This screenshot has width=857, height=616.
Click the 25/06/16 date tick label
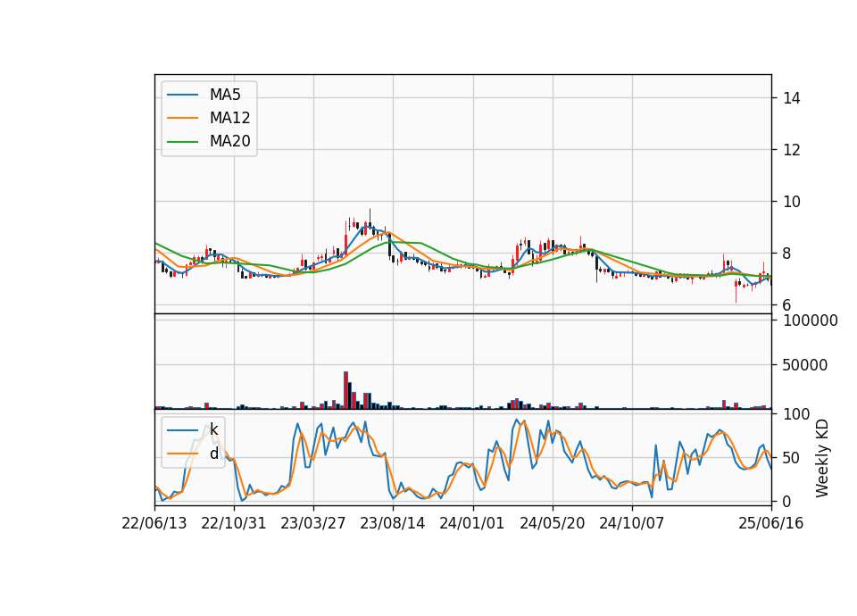pos(771,523)
